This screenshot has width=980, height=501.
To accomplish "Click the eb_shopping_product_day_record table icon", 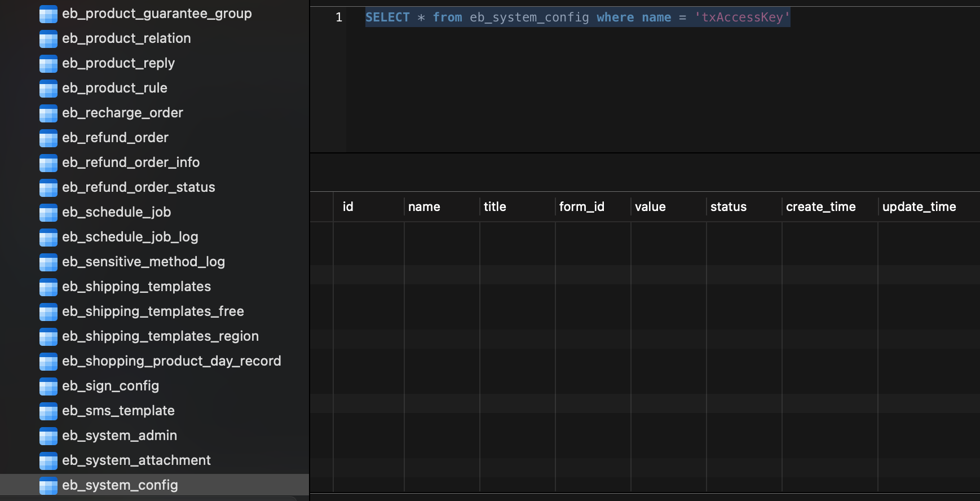I will tap(48, 362).
